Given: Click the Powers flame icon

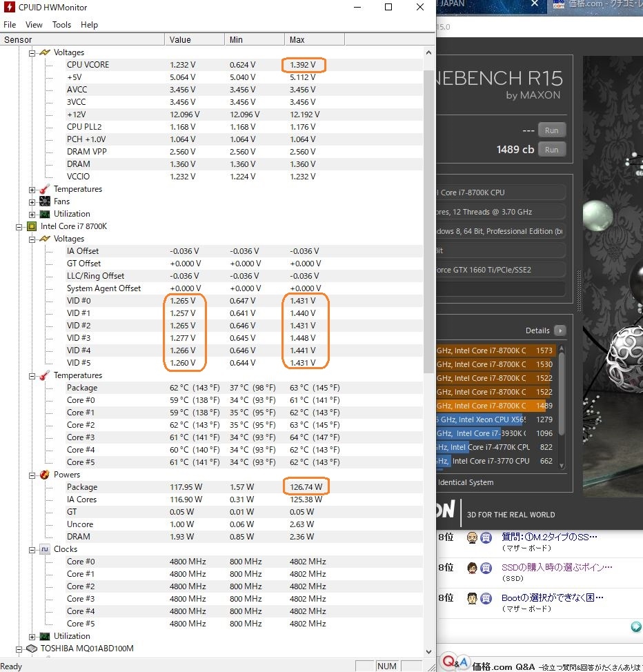Looking at the screenshot, I should click(x=45, y=475).
